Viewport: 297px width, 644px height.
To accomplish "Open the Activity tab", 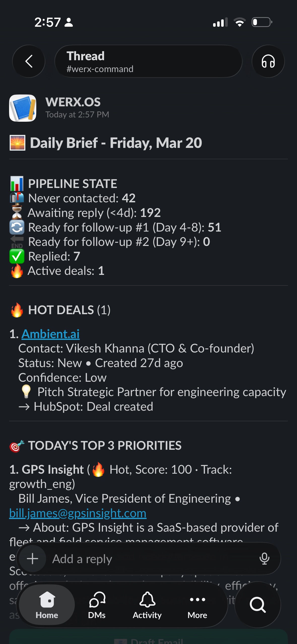I will [147, 604].
